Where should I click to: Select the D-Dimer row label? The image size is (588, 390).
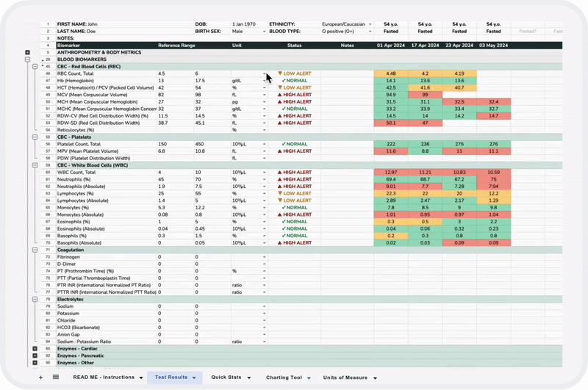click(x=67, y=264)
